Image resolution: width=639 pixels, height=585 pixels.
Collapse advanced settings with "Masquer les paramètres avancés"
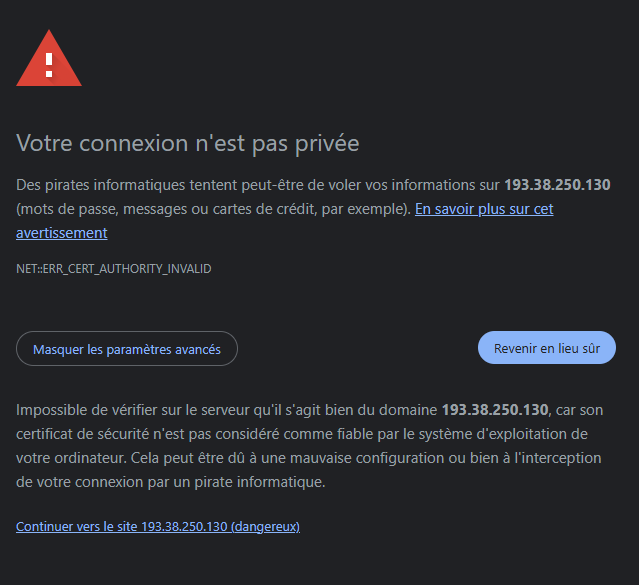tap(127, 349)
